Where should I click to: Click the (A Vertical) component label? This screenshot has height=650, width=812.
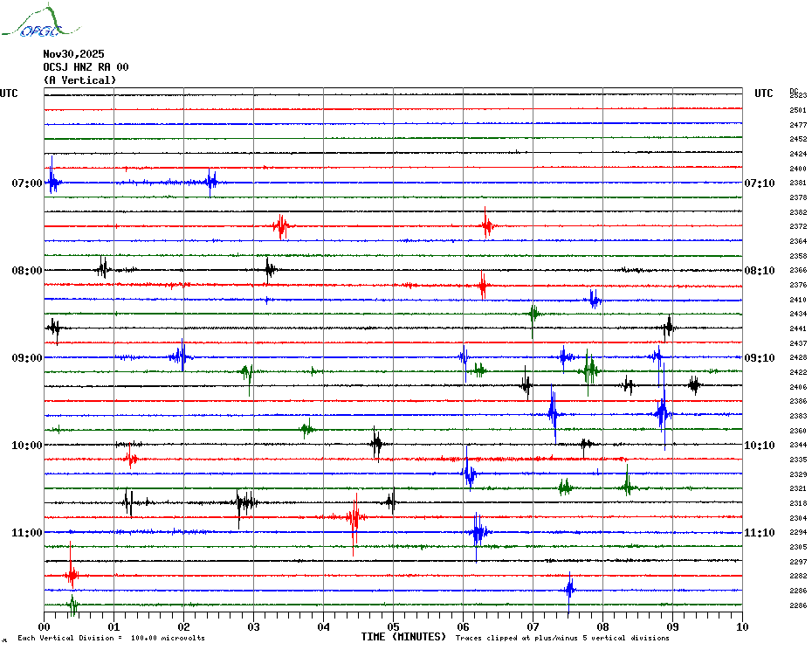(x=79, y=80)
